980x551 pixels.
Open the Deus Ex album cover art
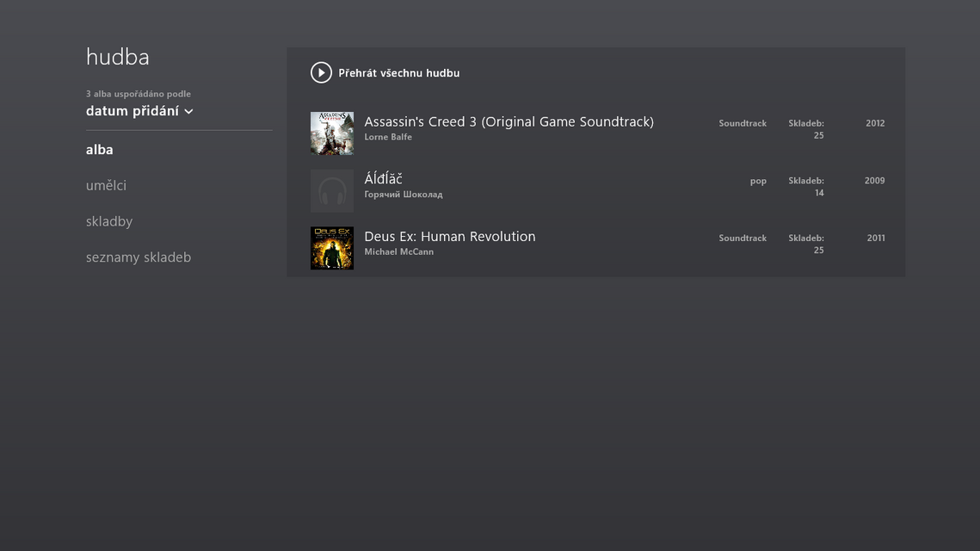click(332, 248)
